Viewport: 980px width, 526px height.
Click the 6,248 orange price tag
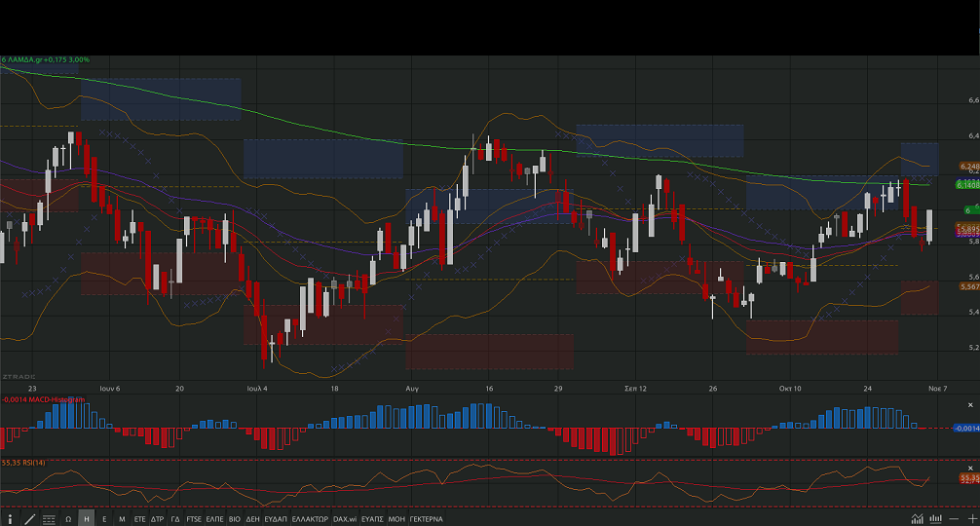click(969, 167)
